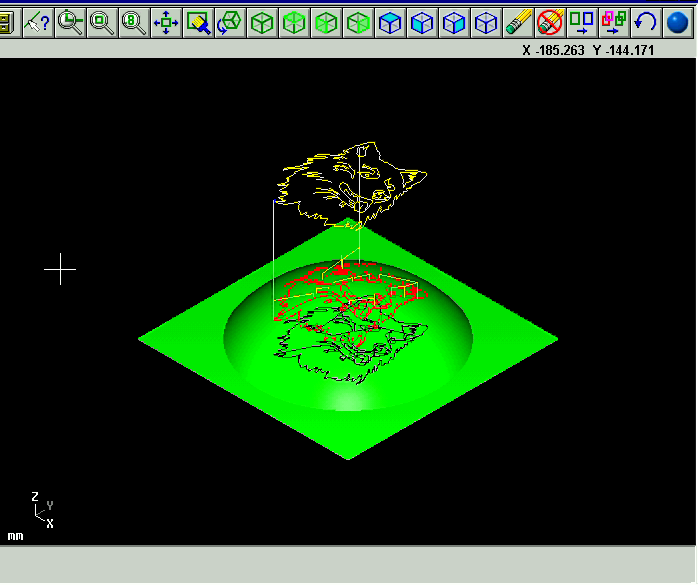Click the X -185.263 coordinate readout
The width and height of the screenshot is (698, 585).
tap(553, 50)
